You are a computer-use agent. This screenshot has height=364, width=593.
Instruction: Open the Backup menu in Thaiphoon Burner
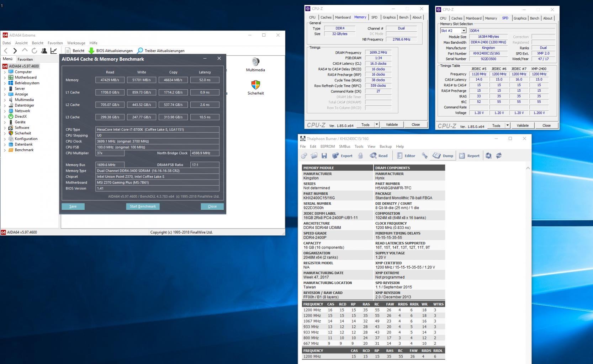[x=386, y=146]
